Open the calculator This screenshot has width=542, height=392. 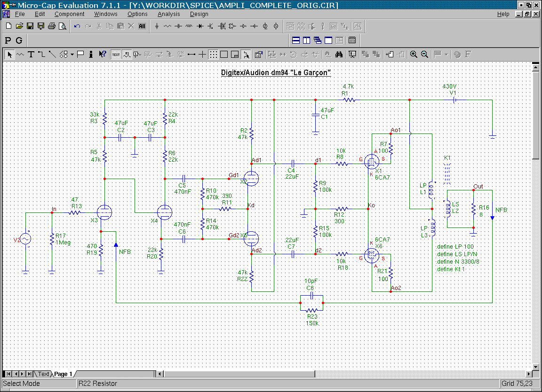click(x=352, y=40)
